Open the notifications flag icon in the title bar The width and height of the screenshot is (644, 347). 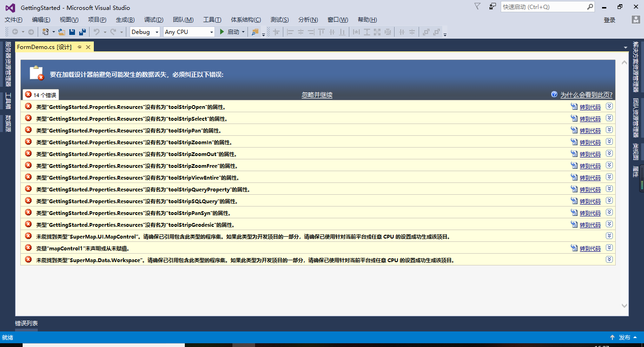[478, 7]
